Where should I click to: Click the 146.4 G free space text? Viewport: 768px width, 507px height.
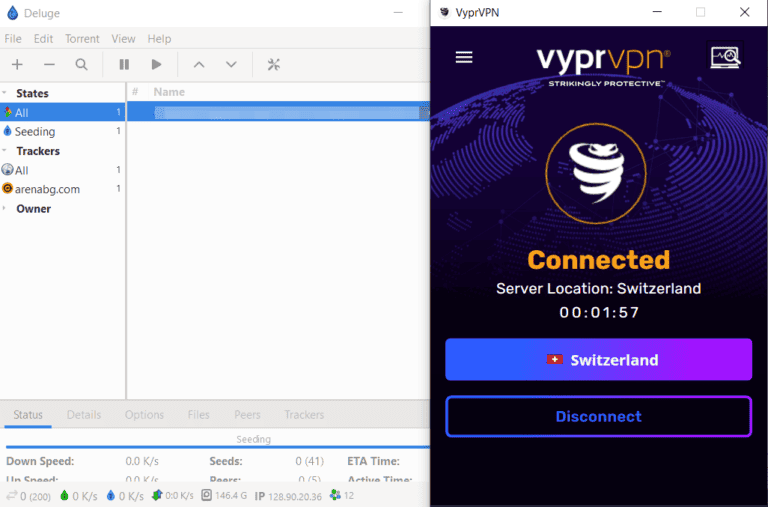(x=231, y=496)
